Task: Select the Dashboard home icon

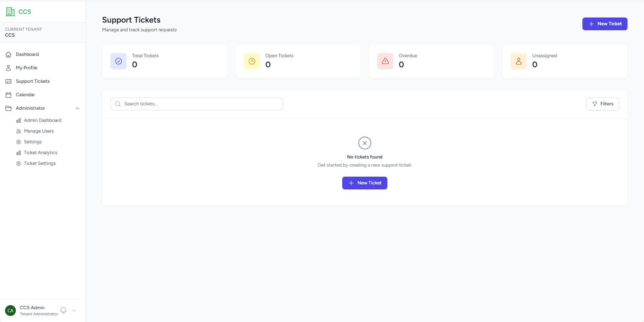Action: pos(8,54)
